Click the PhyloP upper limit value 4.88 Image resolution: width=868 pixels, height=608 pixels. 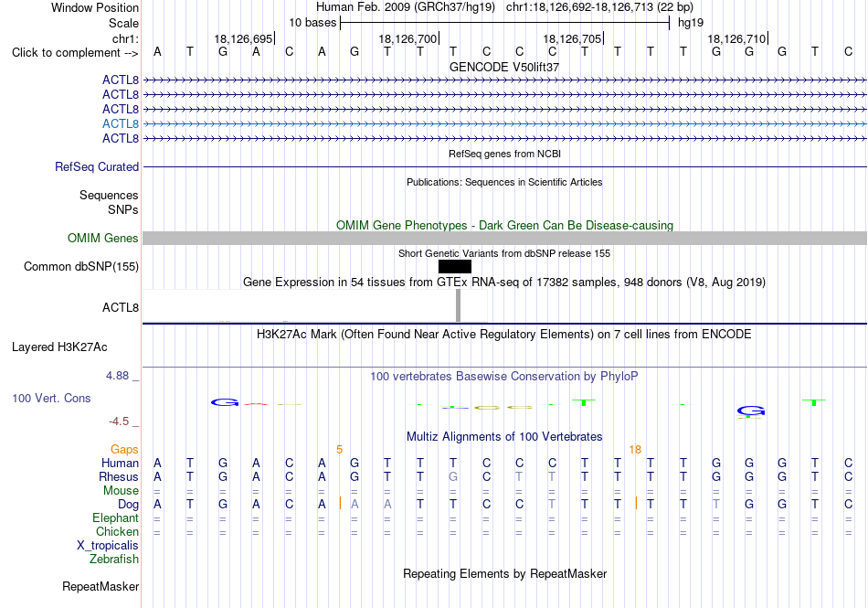(117, 376)
